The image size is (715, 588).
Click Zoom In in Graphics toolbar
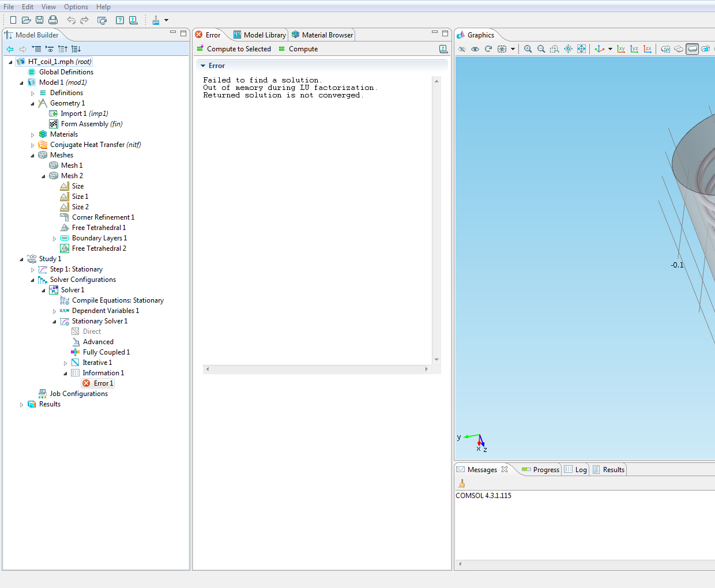[x=528, y=49]
